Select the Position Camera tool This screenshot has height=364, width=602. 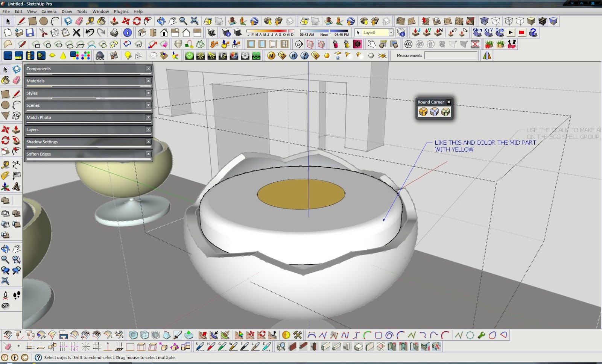5,295
